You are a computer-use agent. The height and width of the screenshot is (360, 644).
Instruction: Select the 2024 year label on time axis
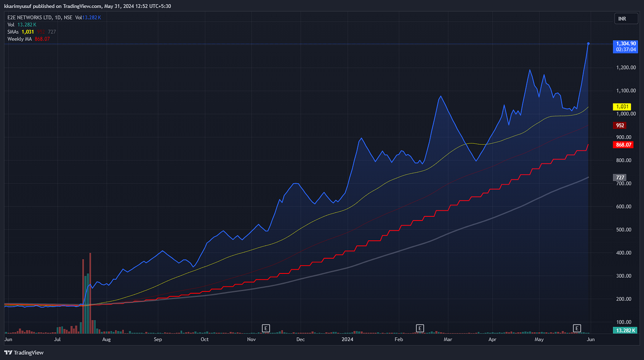click(x=348, y=340)
